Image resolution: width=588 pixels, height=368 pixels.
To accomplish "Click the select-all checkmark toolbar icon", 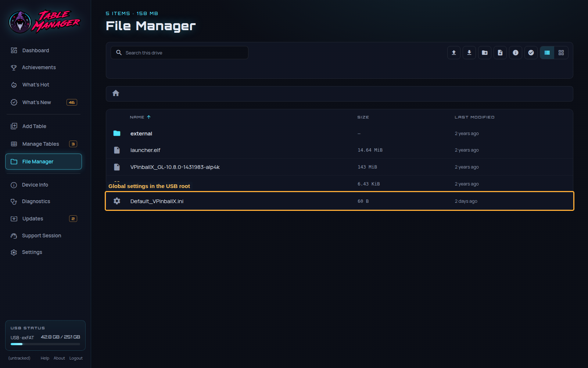I will tap(531, 53).
